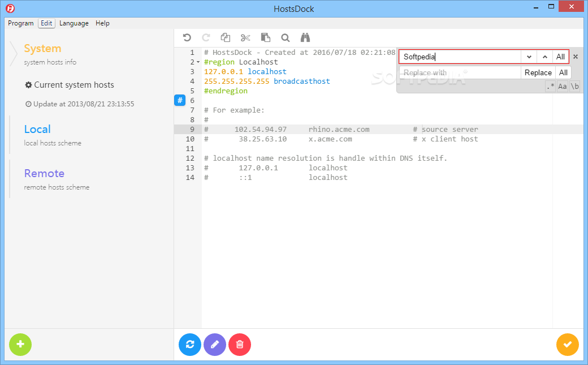The height and width of the screenshot is (365, 588).
Task: Click the orange Apply checkmark button
Action: pyautogui.click(x=568, y=345)
